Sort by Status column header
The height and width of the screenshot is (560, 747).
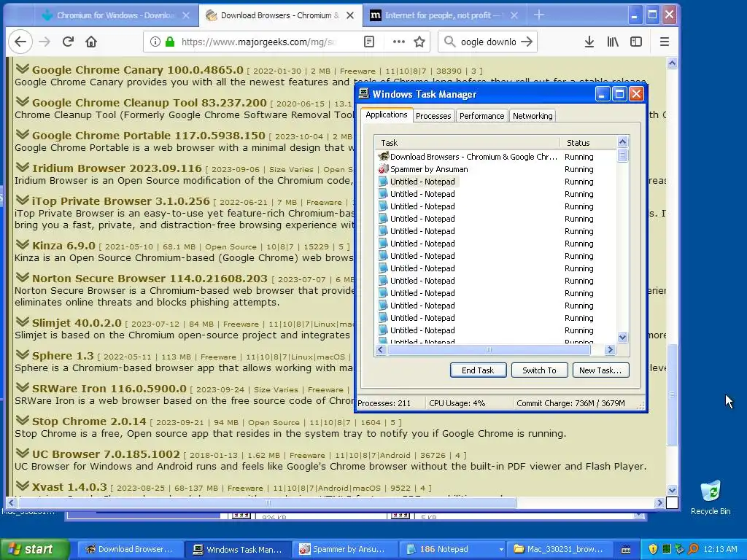point(588,142)
